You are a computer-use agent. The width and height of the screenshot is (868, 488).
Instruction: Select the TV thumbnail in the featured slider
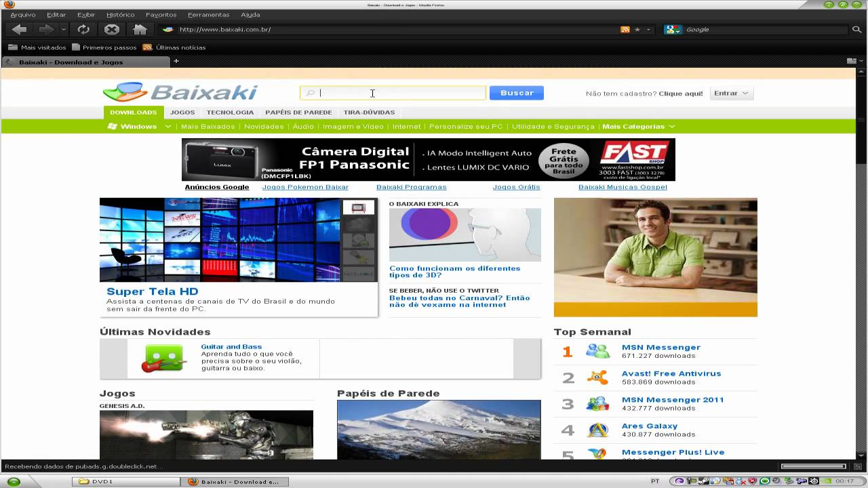point(359,207)
